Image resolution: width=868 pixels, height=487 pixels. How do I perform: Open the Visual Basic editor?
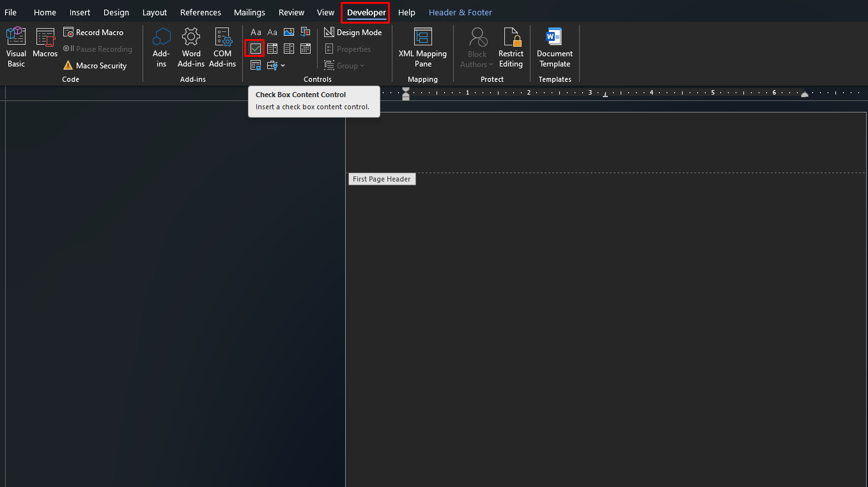(x=16, y=47)
